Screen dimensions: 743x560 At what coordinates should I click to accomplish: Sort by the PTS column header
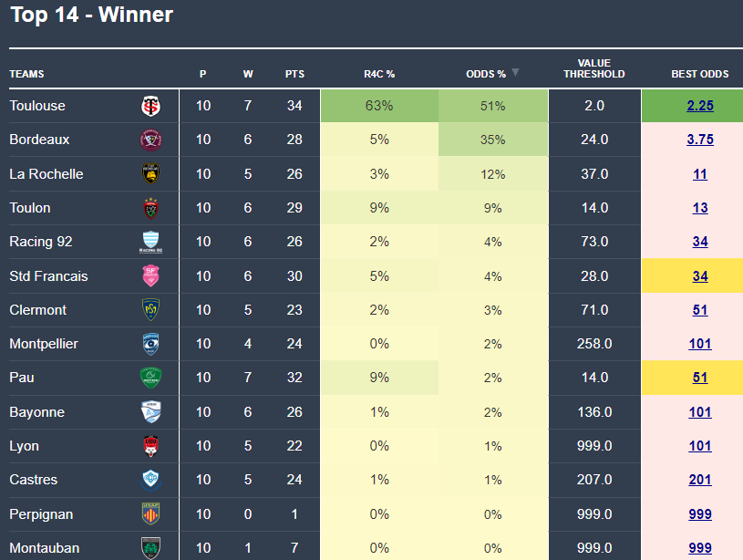click(x=294, y=74)
